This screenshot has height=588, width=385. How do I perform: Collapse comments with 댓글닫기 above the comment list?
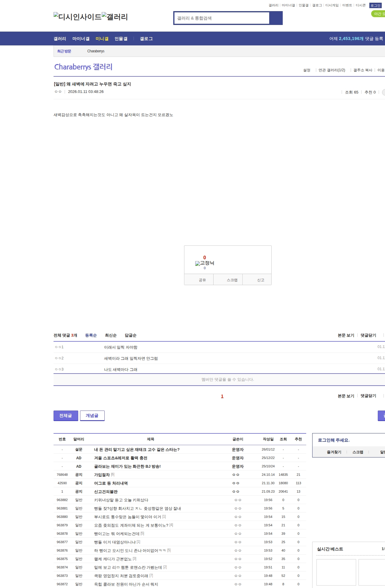point(368,335)
